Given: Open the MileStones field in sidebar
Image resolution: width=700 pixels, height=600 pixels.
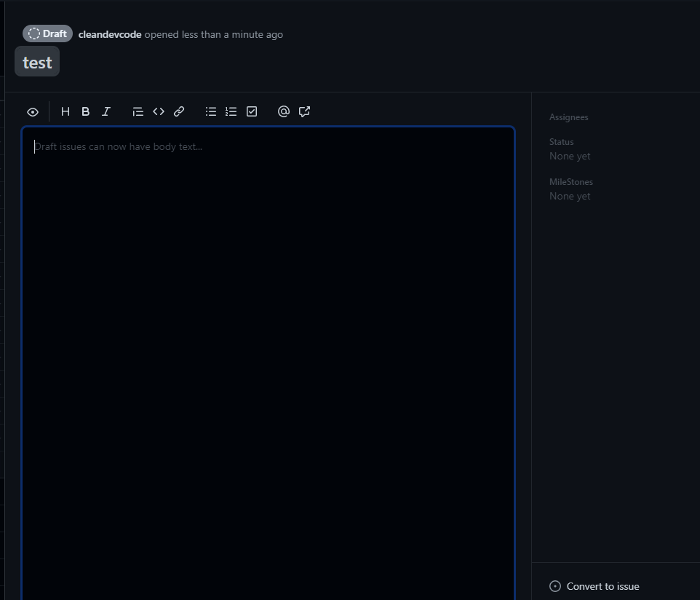Looking at the screenshot, I should (x=571, y=182).
